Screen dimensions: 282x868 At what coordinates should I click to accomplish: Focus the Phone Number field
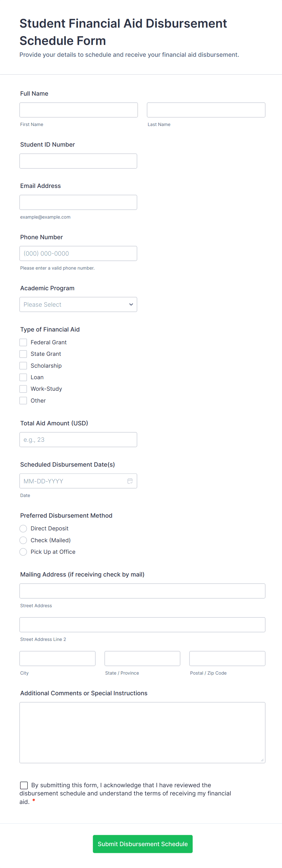78,254
